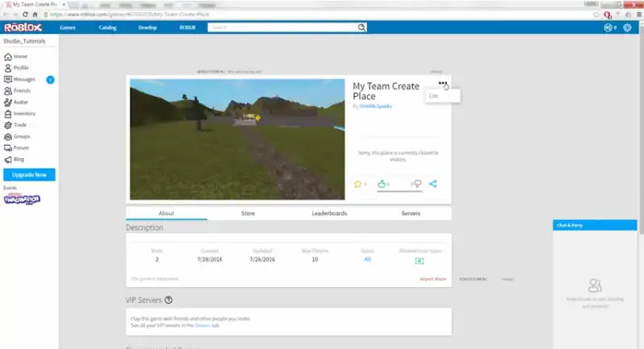Click the allowed gear types icon
This screenshot has width=644, height=349.
[x=419, y=261]
